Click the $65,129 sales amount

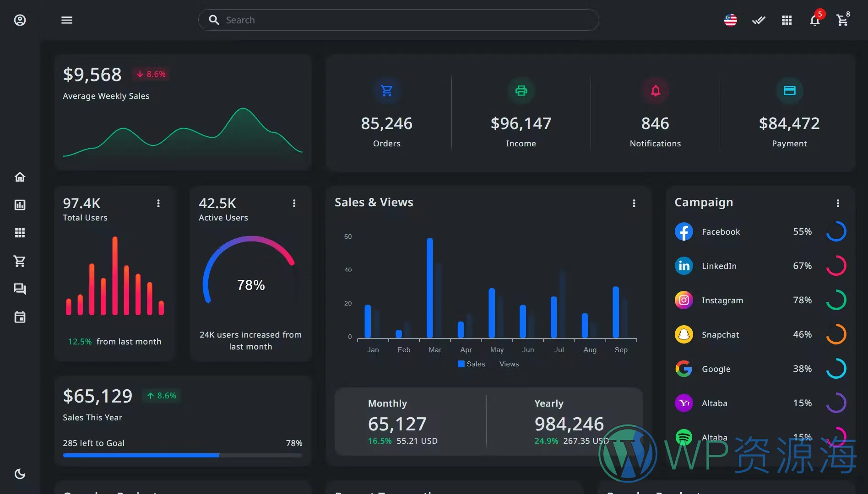pos(98,396)
